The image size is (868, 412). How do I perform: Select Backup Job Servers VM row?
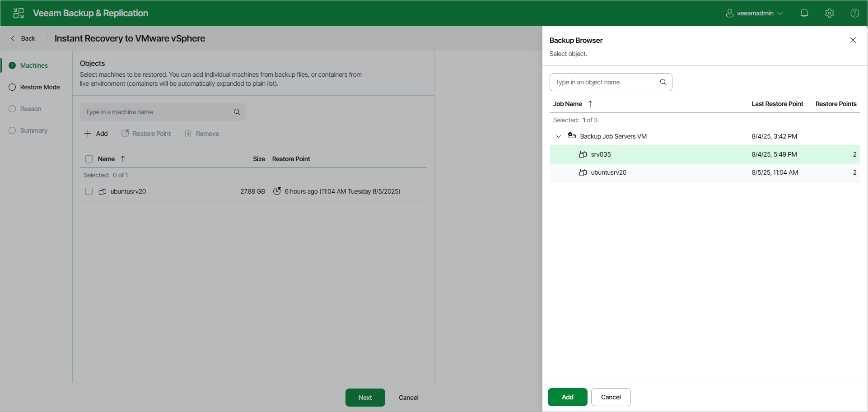click(705, 136)
